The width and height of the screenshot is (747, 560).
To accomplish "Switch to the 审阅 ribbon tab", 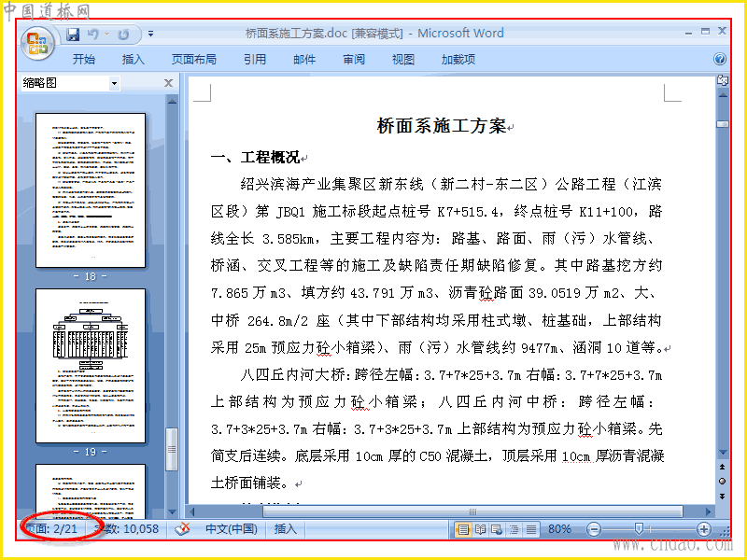I will (354, 59).
